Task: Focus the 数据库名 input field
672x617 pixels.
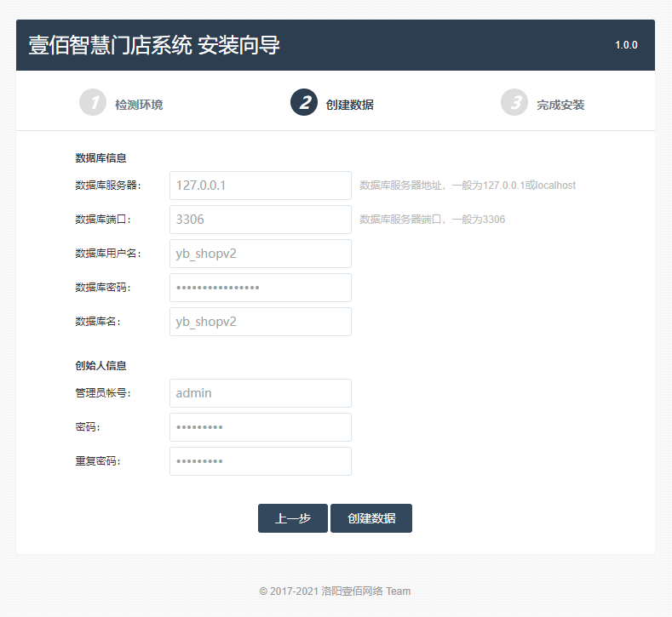Action: (x=261, y=322)
